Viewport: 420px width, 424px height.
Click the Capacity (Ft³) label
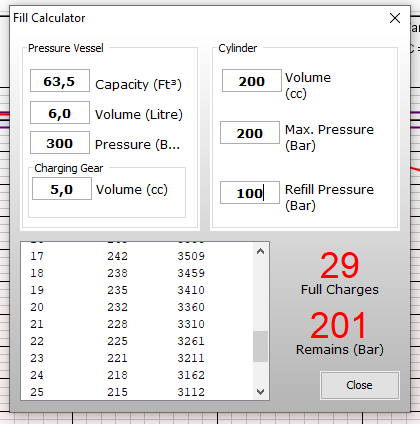point(138,84)
